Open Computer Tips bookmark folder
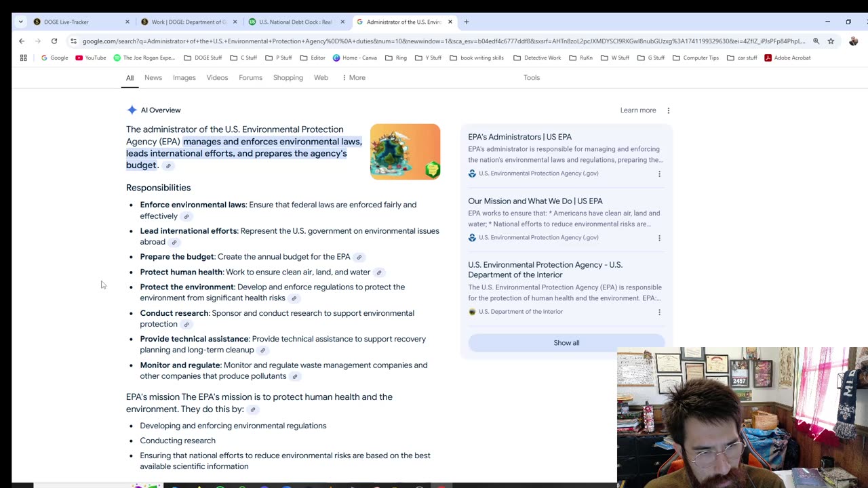The width and height of the screenshot is (868, 488). click(x=695, y=58)
